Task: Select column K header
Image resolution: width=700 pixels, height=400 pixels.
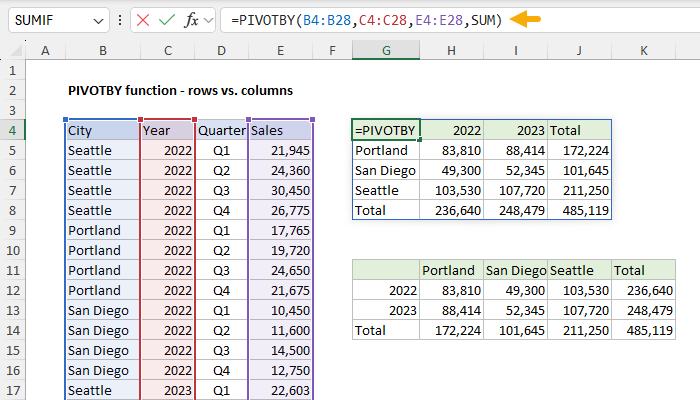Action: [x=643, y=50]
